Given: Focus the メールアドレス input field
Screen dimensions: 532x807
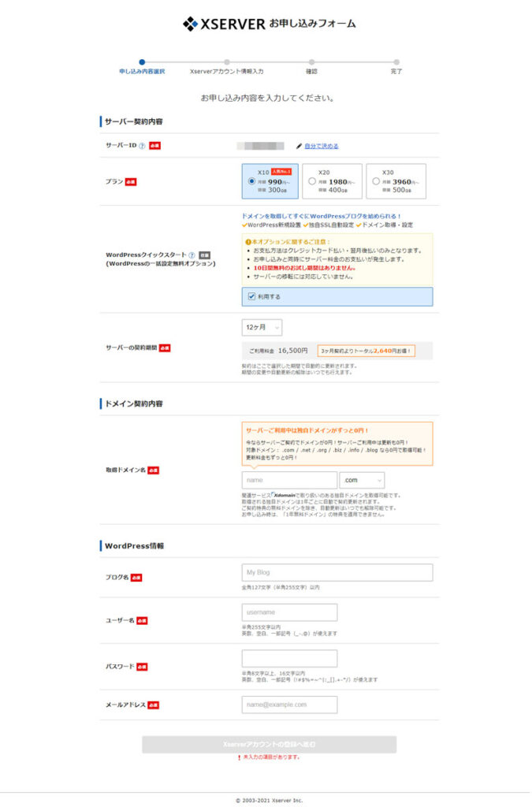Looking at the screenshot, I should pyautogui.click(x=290, y=705).
